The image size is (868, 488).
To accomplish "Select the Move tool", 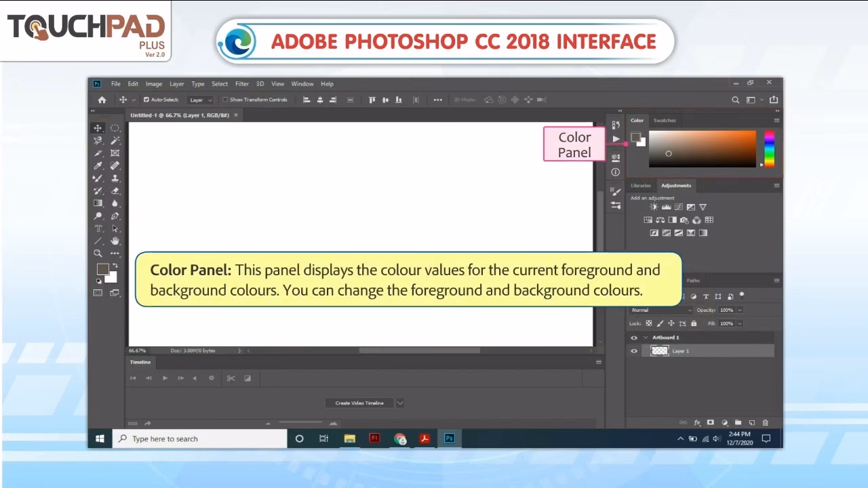I will coord(98,127).
